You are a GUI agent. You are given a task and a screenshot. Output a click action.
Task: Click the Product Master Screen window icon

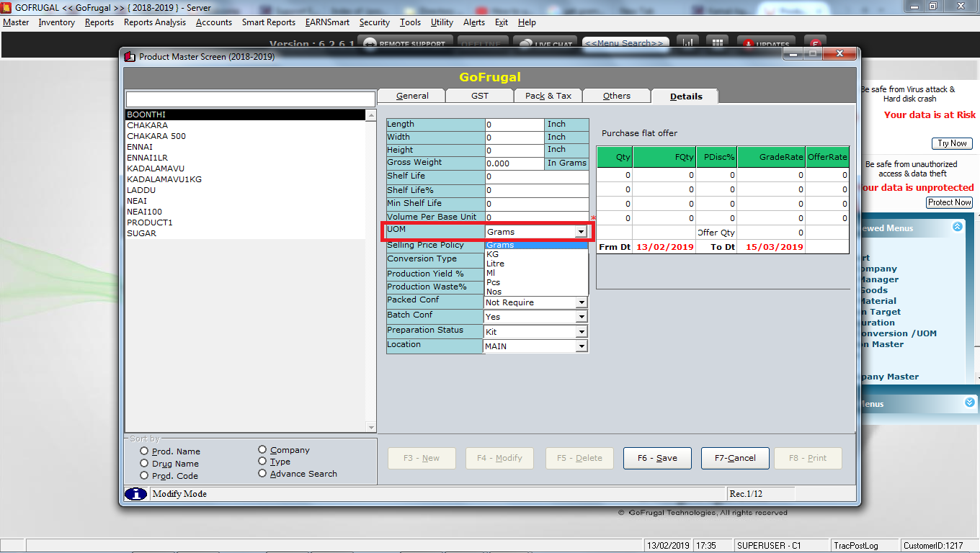pos(130,56)
